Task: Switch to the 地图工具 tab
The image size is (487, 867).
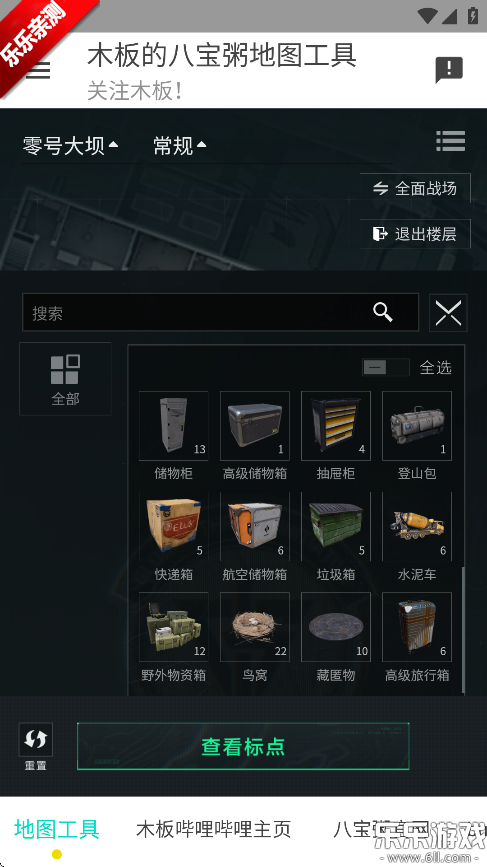Action: (57, 829)
